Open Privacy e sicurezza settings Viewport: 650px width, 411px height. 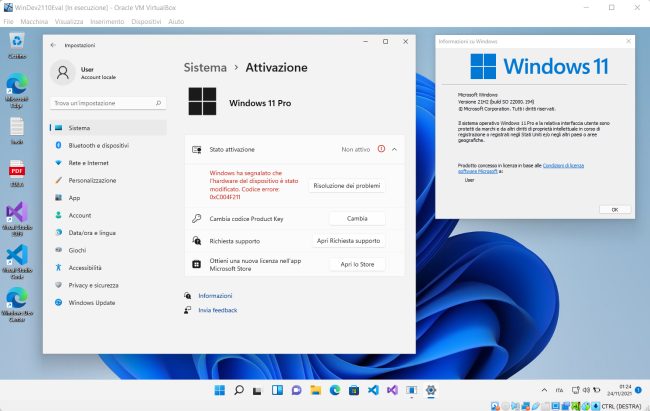[108, 285]
